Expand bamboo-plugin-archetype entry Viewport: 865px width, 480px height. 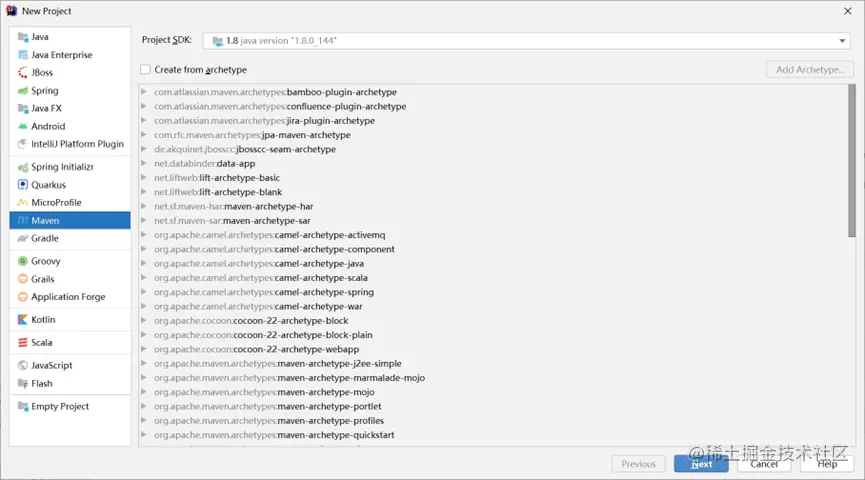[x=143, y=92]
